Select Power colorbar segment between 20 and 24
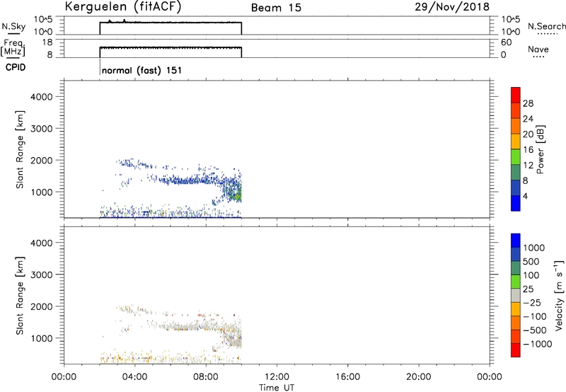 click(x=516, y=126)
